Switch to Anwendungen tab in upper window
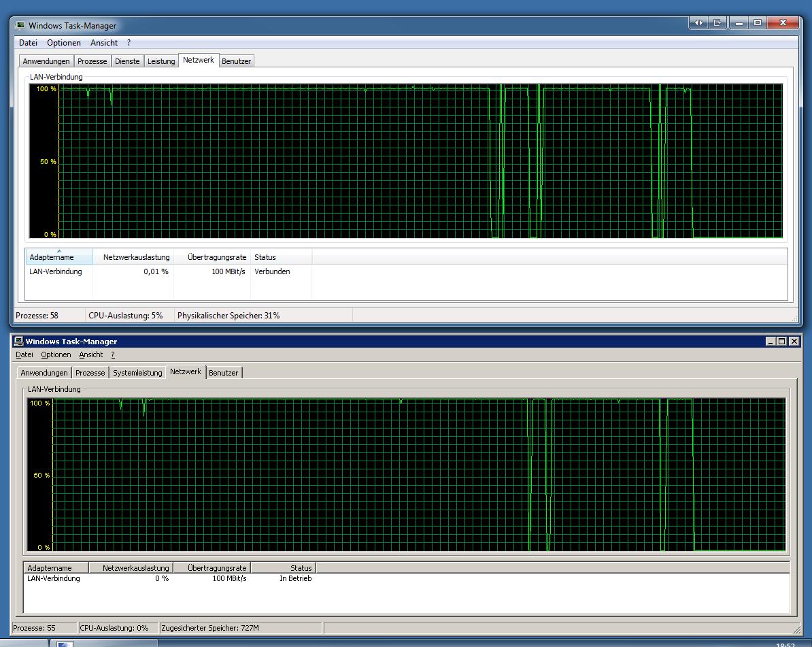 click(46, 61)
